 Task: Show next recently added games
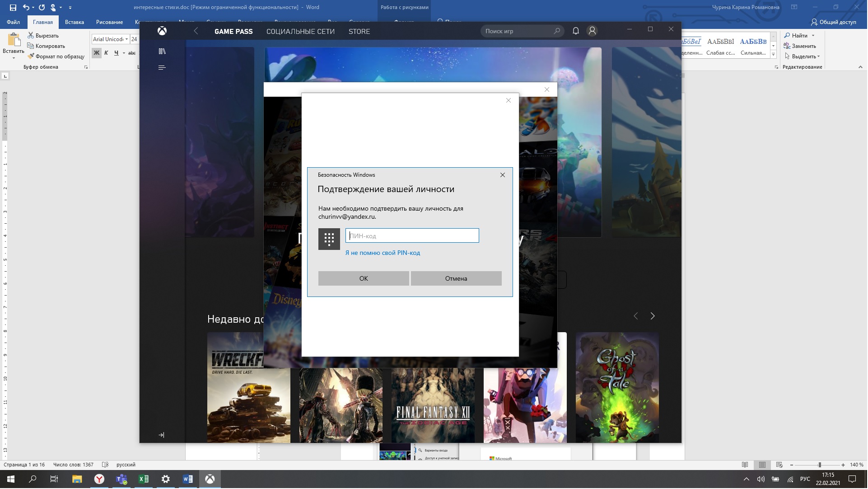coord(653,316)
